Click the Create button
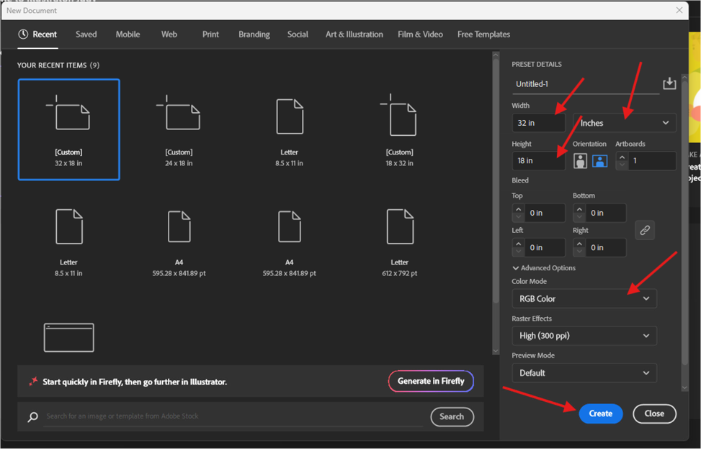The height and width of the screenshot is (450, 702). 600,414
